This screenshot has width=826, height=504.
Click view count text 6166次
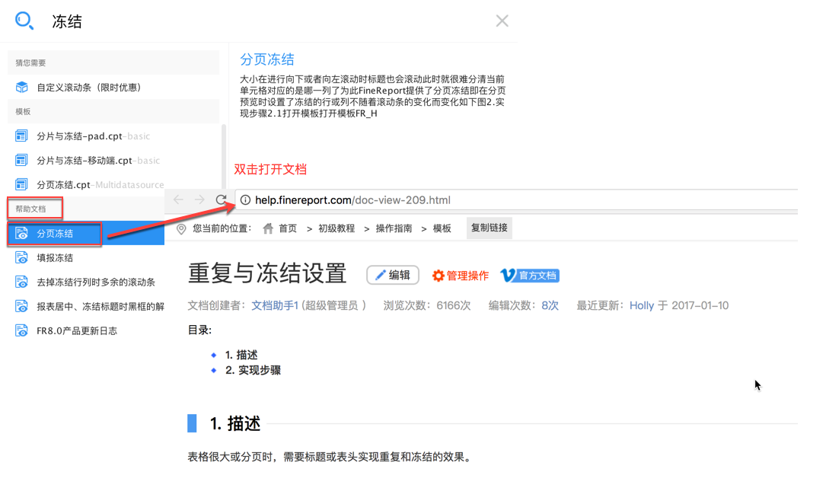pos(454,305)
